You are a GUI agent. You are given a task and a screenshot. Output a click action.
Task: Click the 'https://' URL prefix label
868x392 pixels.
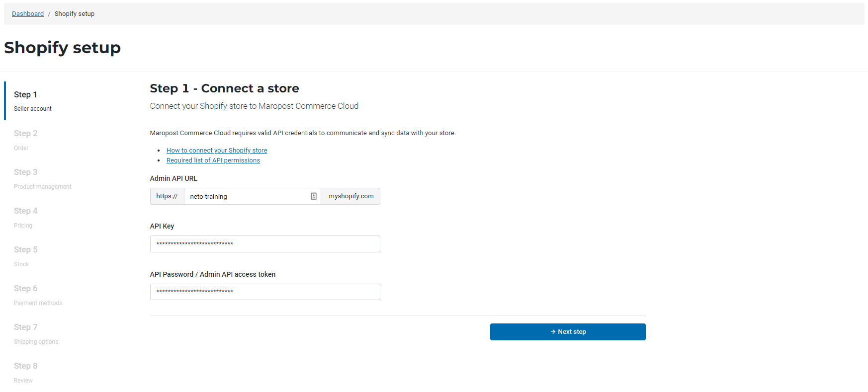coord(167,196)
